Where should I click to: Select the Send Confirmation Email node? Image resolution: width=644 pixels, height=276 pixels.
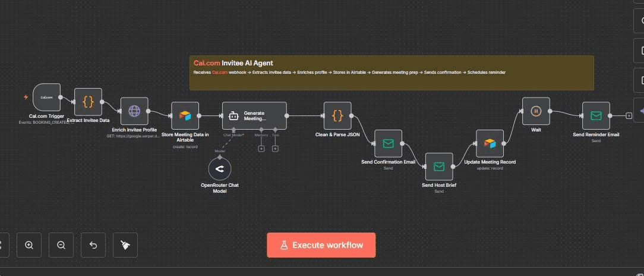388,143
